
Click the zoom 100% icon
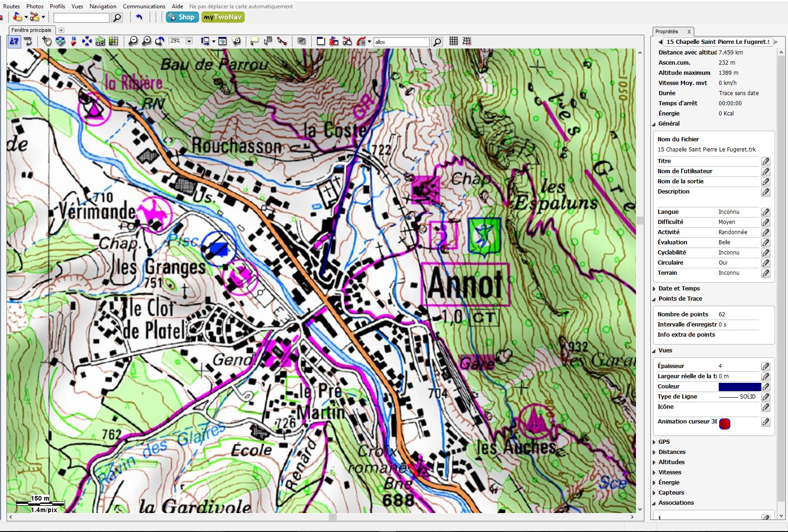pyautogui.click(x=28, y=41)
